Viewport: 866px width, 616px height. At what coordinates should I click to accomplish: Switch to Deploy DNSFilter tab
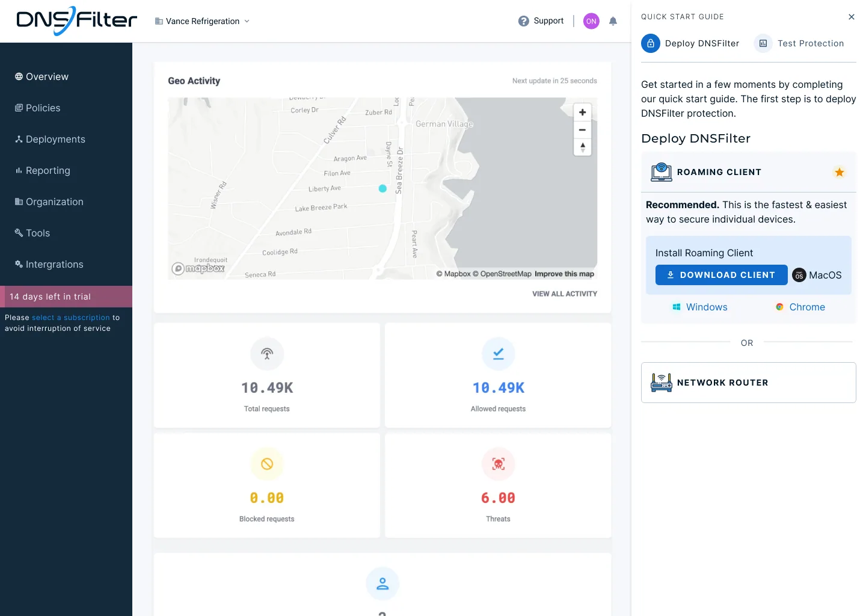[690, 43]
